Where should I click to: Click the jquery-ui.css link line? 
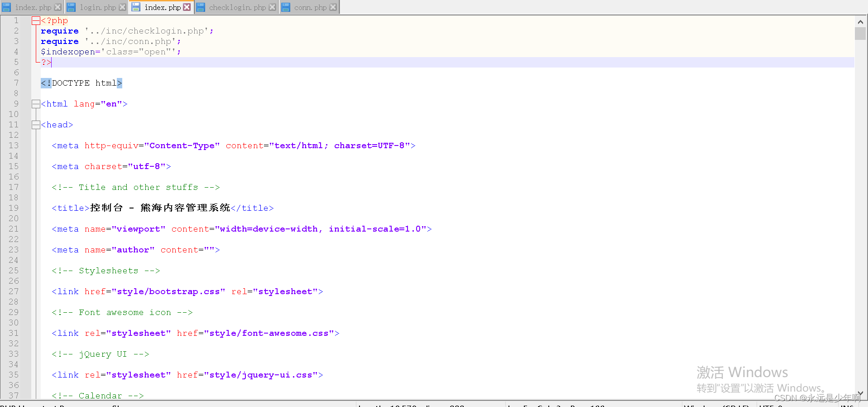pyautogui.click(x=187, y=375)
